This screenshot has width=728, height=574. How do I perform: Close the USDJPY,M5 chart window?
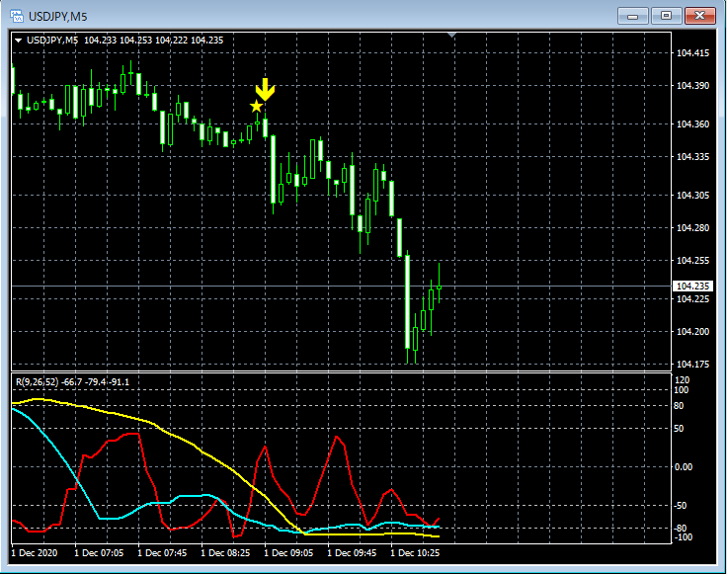(x=700, y=16)
